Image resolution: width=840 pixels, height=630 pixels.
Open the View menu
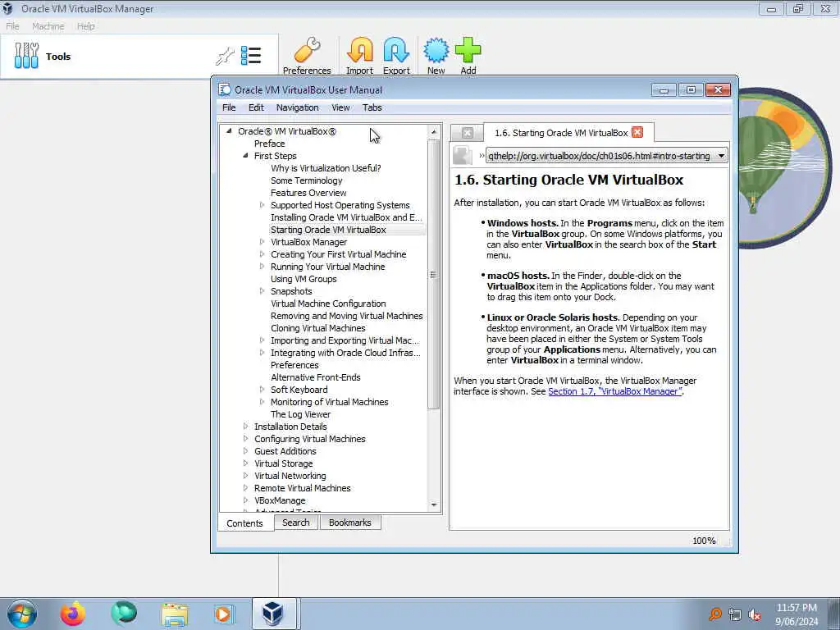(340, 107)
